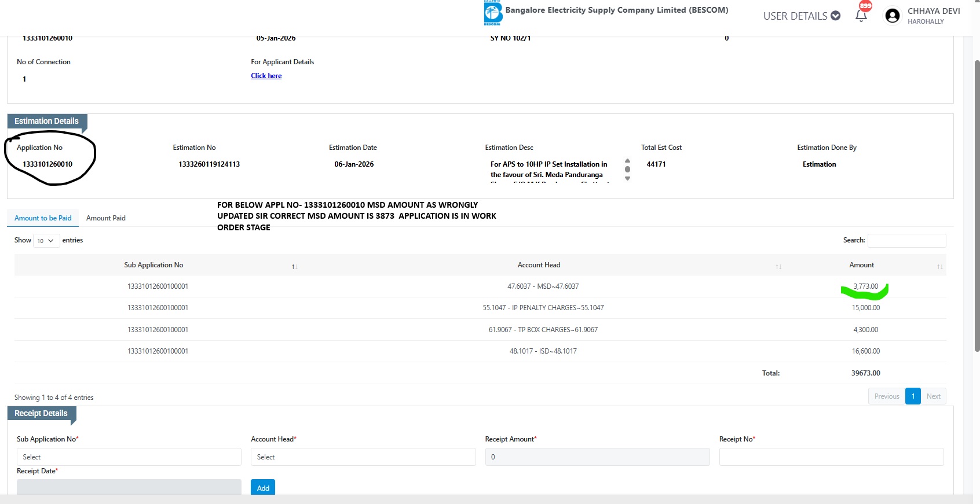Click the Receipt No input field
The width and height of the screenshot is (980, 504).
pos(831,457)
